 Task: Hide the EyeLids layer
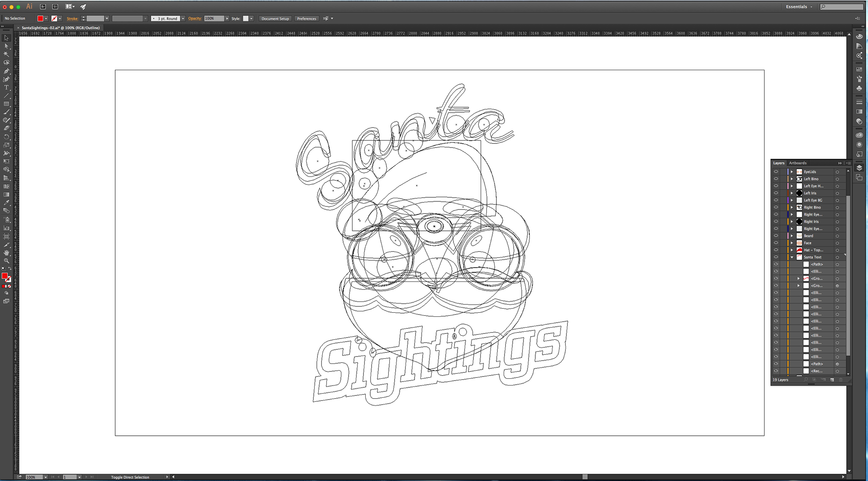(776, 172)
